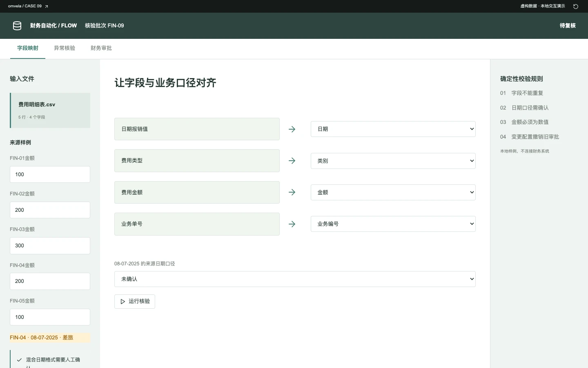Click the arrow icon next to 费用类型

(x=292, y=161)
